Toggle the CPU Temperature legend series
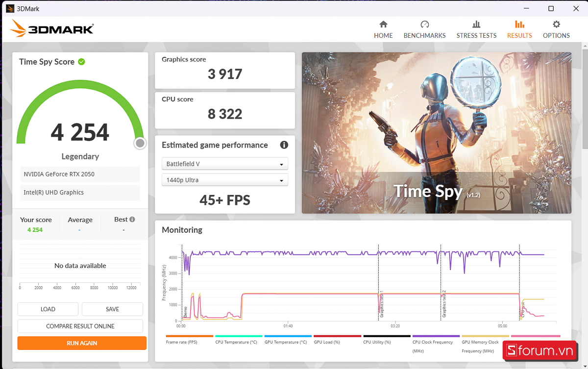588x369 pixels. (x=239, y=340)
